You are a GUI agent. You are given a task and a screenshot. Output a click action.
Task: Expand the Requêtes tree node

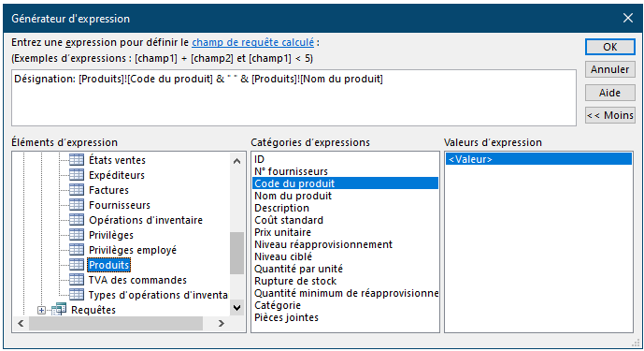[41, 310]
